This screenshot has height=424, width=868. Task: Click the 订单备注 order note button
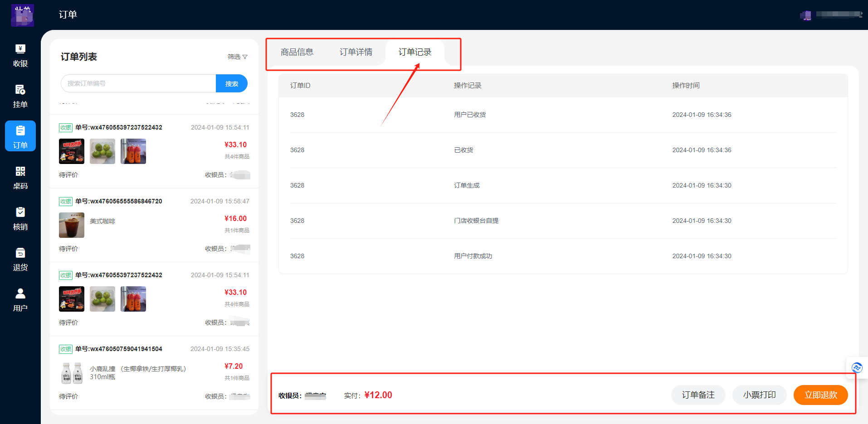698,395
